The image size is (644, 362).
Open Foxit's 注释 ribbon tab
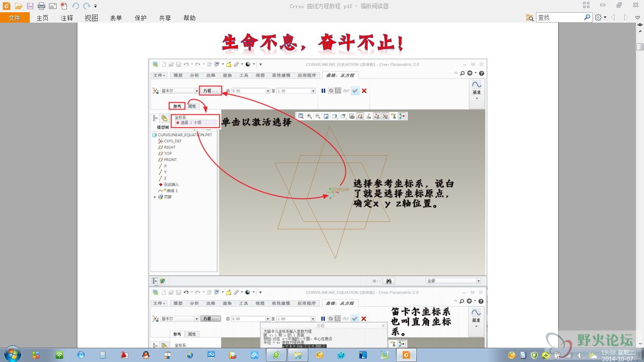click(67, 18)
